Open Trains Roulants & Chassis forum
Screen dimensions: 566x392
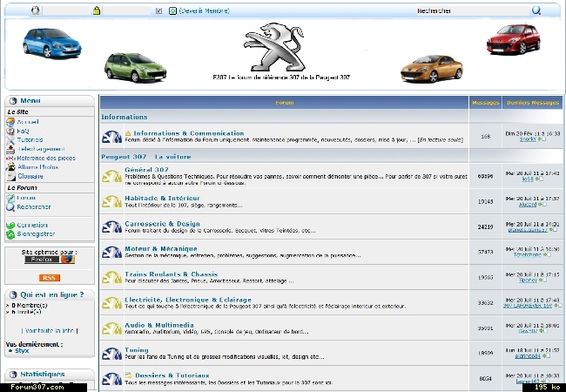pos(171,274)
